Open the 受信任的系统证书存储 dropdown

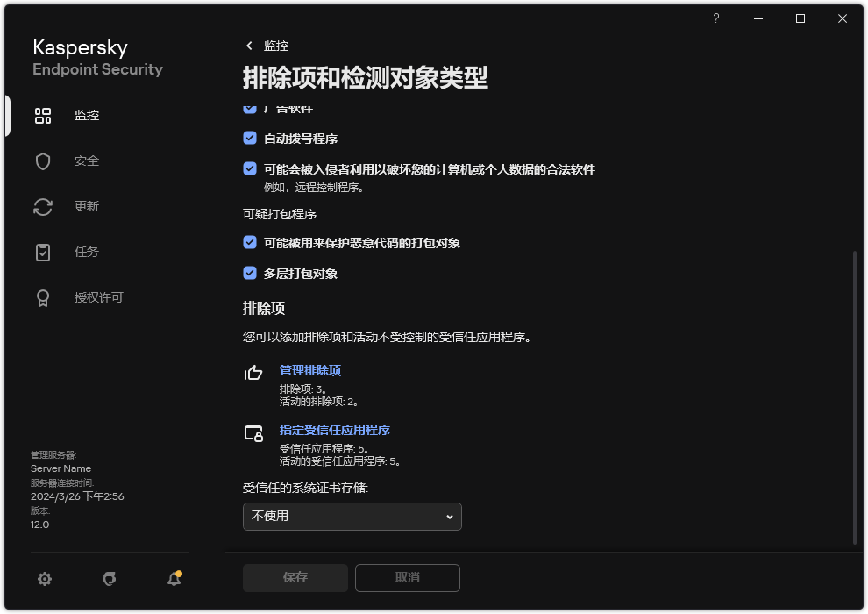click(x=352, y=517)
